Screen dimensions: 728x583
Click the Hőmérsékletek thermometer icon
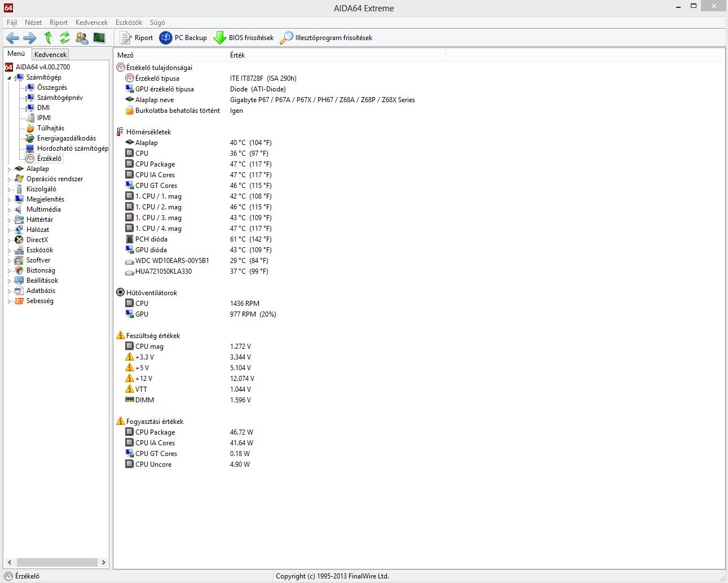(x=120, y=132)
